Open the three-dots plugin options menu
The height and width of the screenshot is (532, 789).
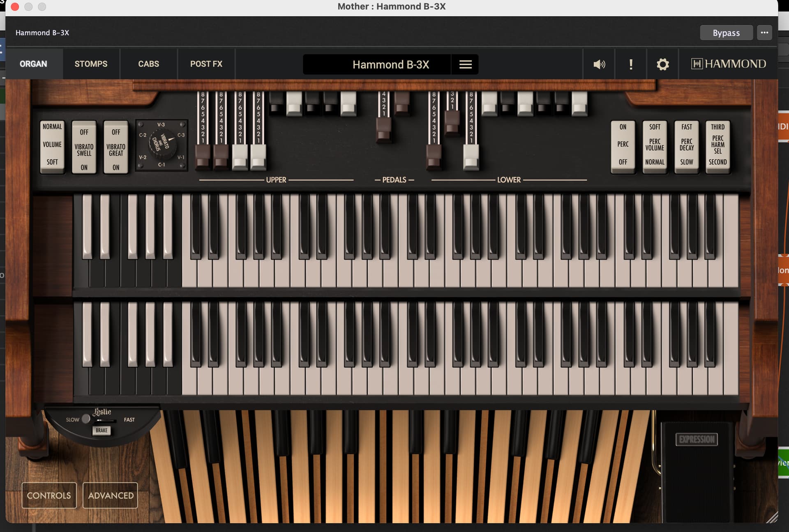pyautogui.click(x=764, y=32)
